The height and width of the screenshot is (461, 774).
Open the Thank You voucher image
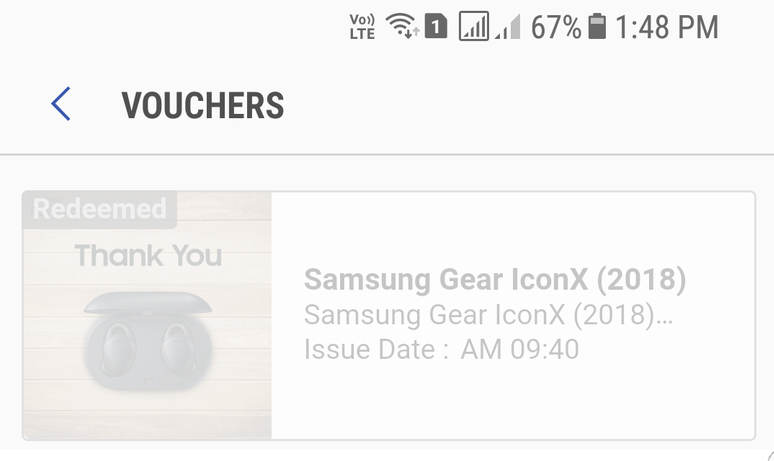point(147,315)
